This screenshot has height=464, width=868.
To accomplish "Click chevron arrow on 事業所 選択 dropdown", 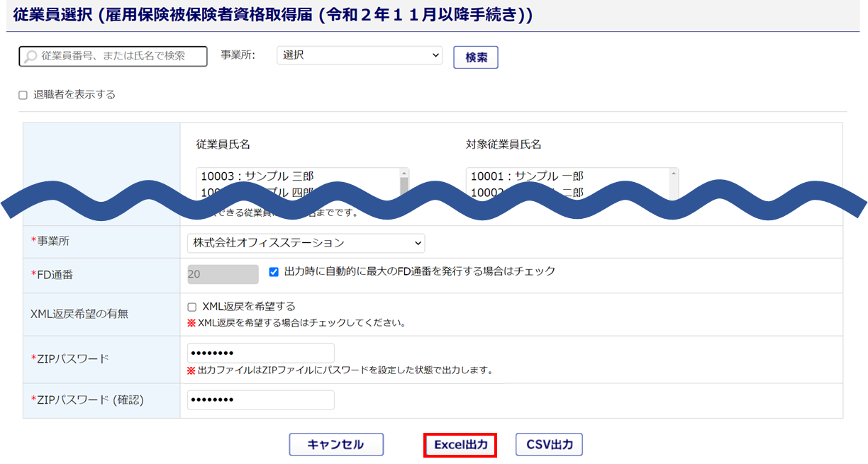I will [x=435, y=55].
